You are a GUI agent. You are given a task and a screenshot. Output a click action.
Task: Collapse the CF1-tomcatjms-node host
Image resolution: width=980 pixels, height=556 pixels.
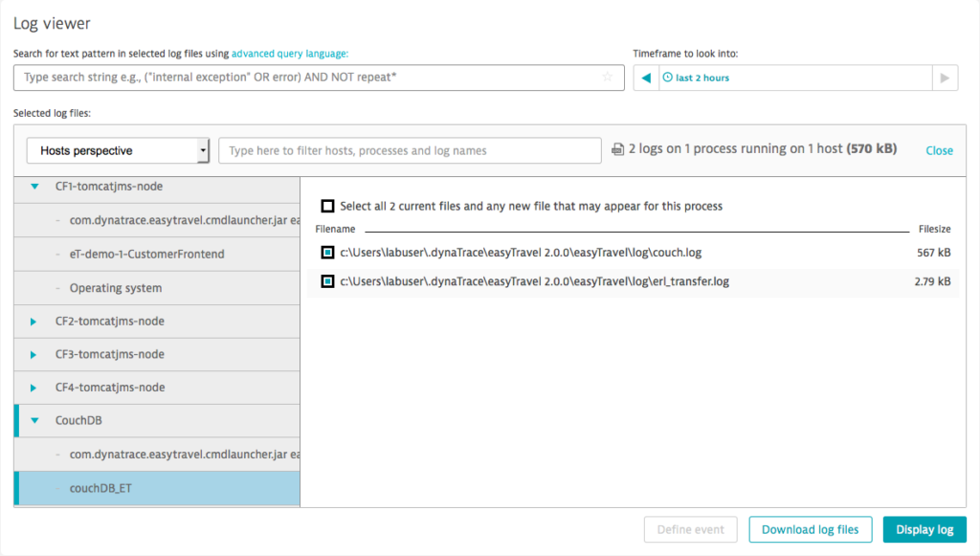(x=35, y=187)
